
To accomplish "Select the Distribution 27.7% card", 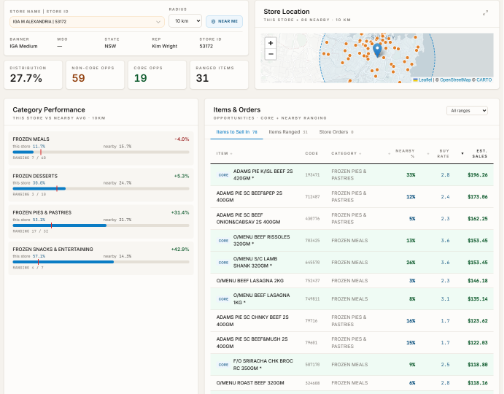I will click(x=33, y=75).
